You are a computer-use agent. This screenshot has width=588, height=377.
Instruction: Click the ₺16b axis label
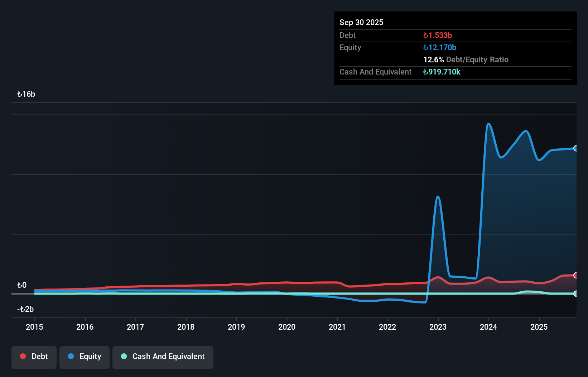[26, 94]
